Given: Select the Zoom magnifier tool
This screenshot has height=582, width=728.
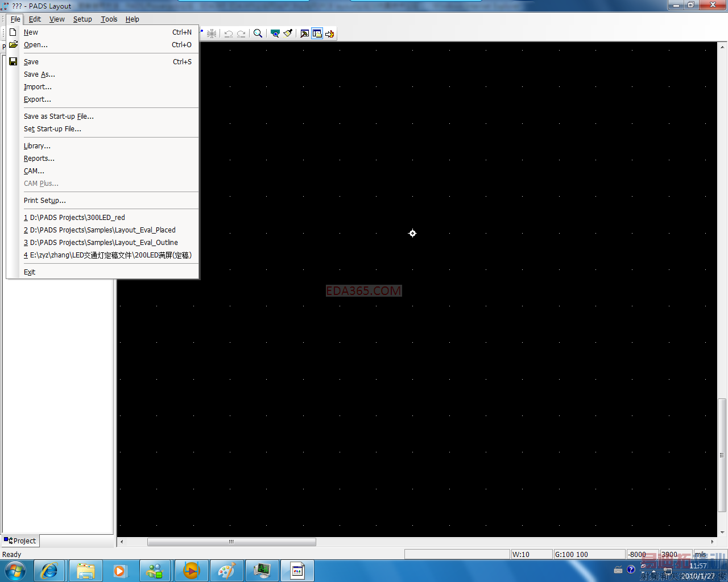Looking at the screenshot, I should click(258, 34).
